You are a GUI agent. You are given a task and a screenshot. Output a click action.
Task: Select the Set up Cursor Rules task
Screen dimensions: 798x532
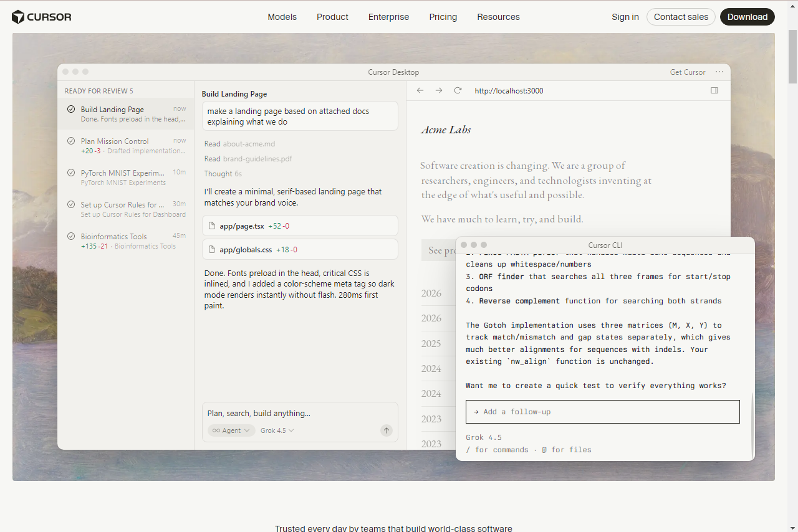[126, 209]
